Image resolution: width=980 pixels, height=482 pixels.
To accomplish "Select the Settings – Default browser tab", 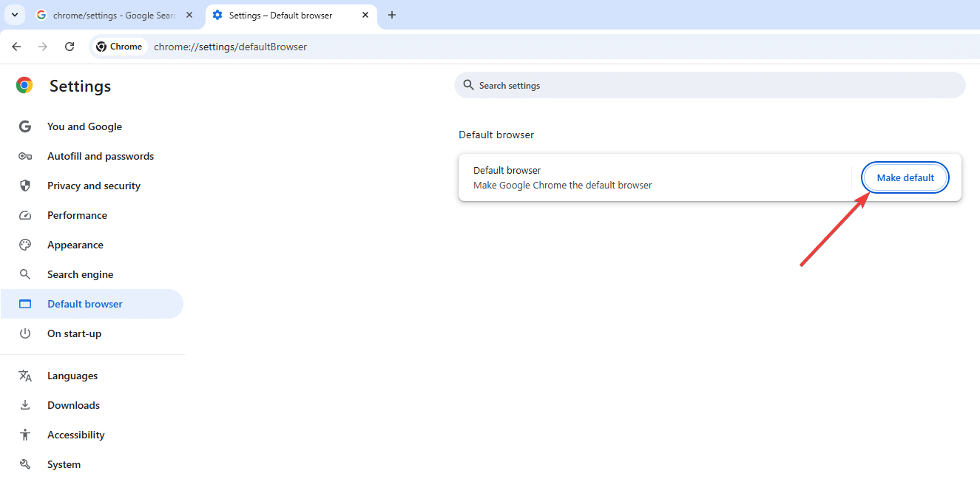I will (x=291, y=15).
